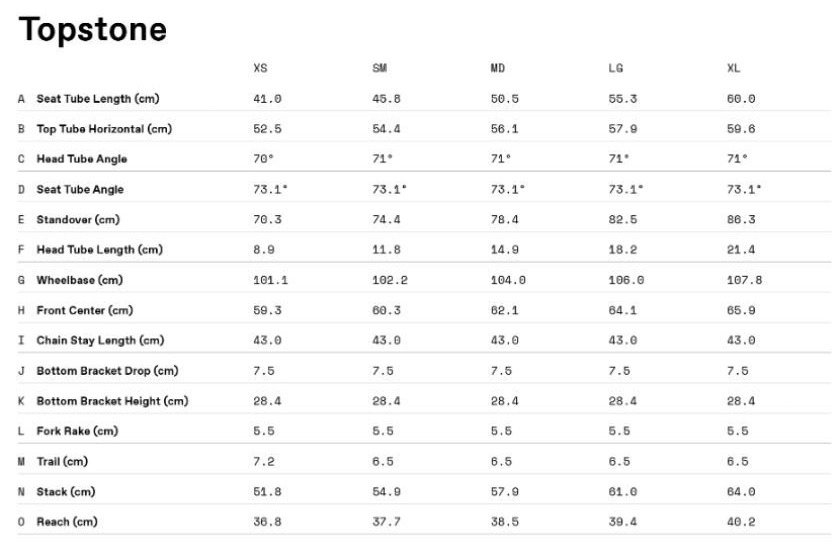Click the Standover row label
This screenshot has height=548, width=840.
point(78,220)
